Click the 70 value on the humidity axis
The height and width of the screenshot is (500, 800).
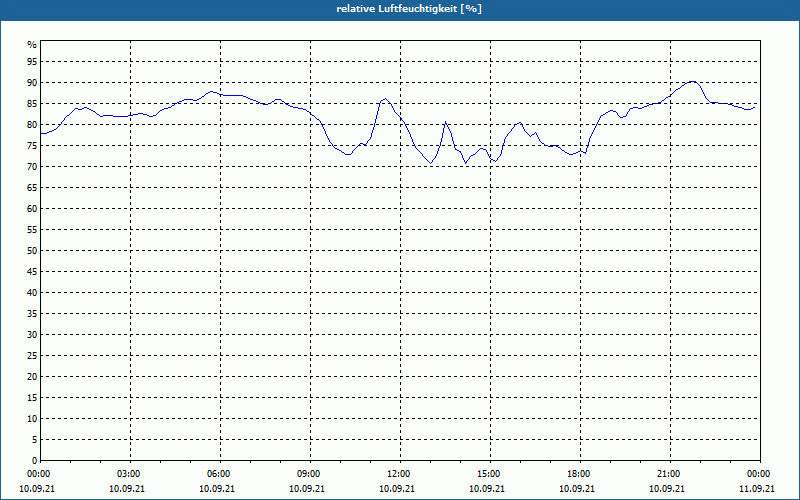coord(32,167)
